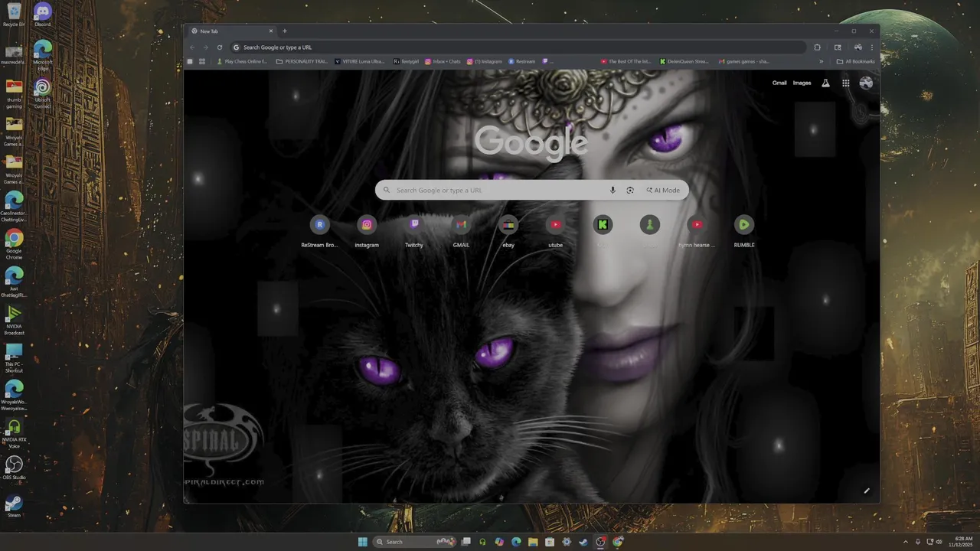Screen dimensions: 980x551
Task: Start voice search with microphone icon
Action: click(612, 190)
